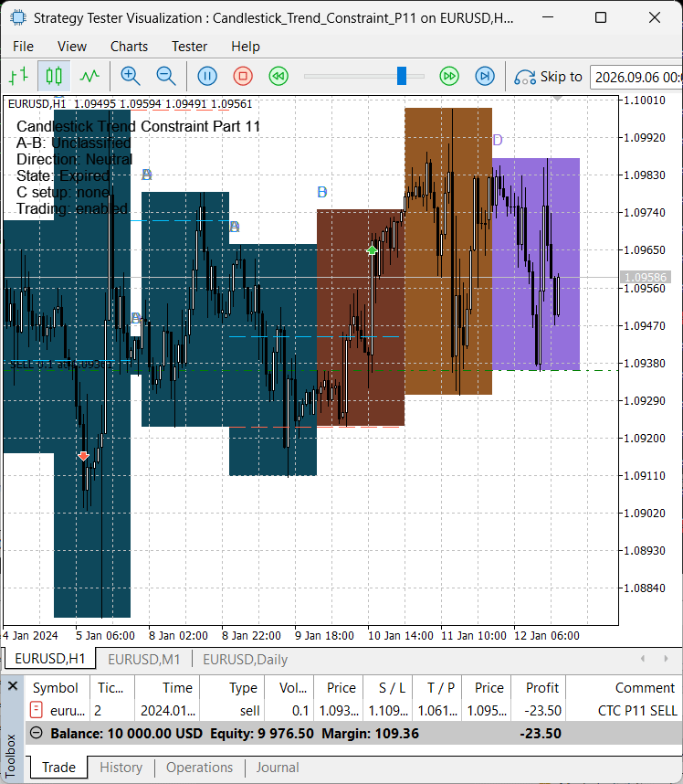The image size is (683, 784).
Task: Click the Strategy Tester app icon in title bar
Action: pyautogui.click(x=18, y=18)
